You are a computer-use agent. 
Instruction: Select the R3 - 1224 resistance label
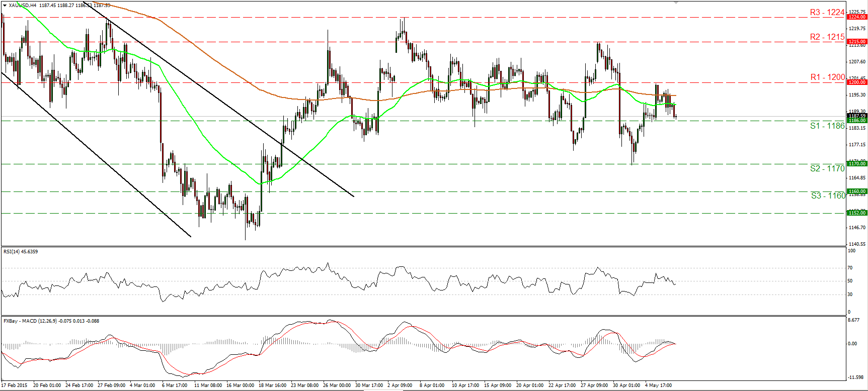tap(827, 13)
